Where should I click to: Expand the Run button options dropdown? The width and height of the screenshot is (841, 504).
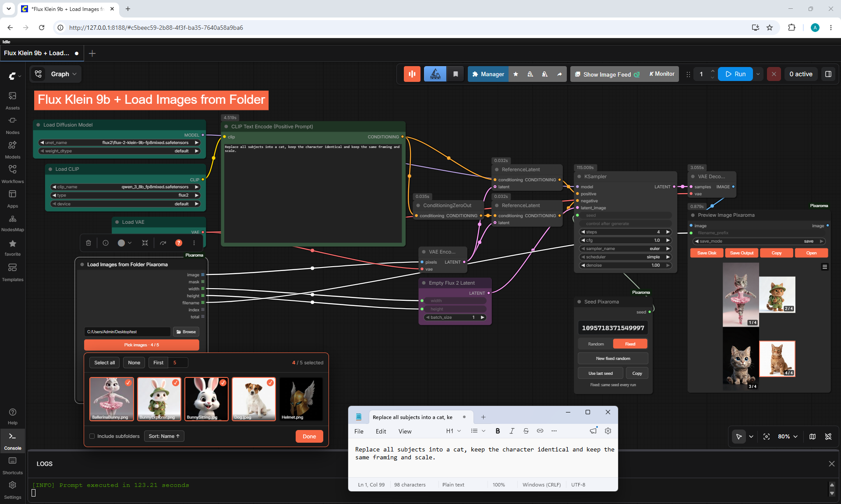click(x=758, y=74)
